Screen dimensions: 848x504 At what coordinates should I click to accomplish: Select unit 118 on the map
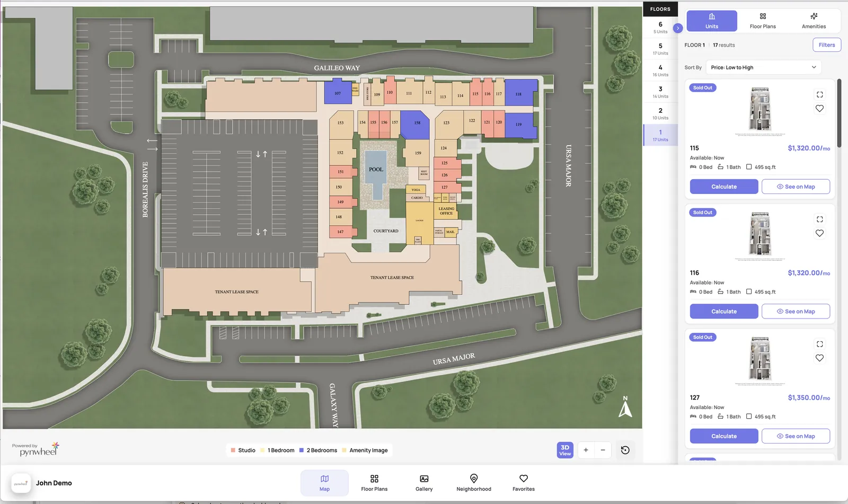pos(520,93)
